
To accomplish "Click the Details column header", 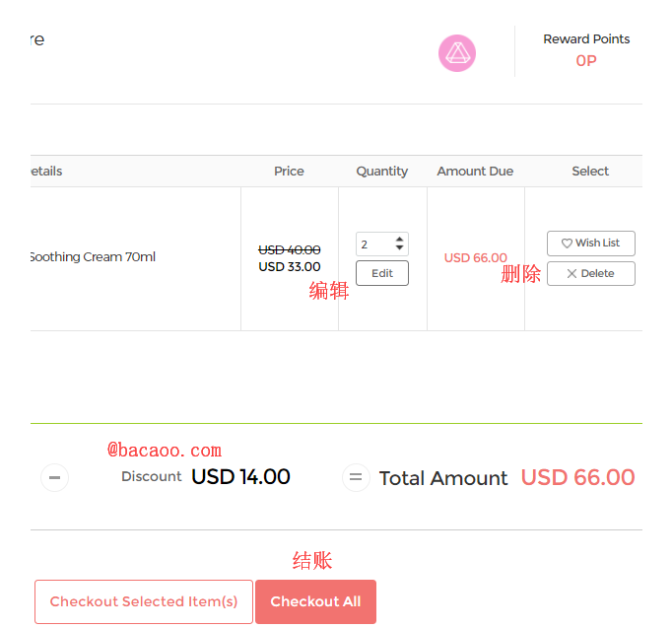I will (45, 172).
